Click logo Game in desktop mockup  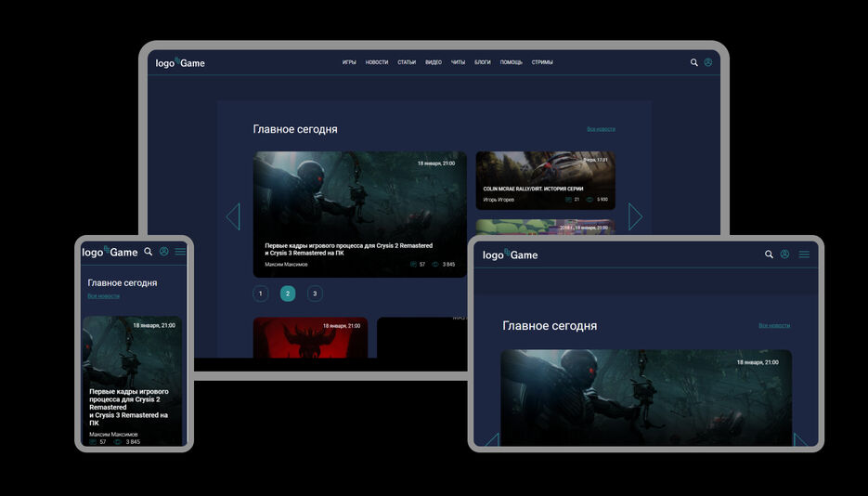click(x=180, y=62)
